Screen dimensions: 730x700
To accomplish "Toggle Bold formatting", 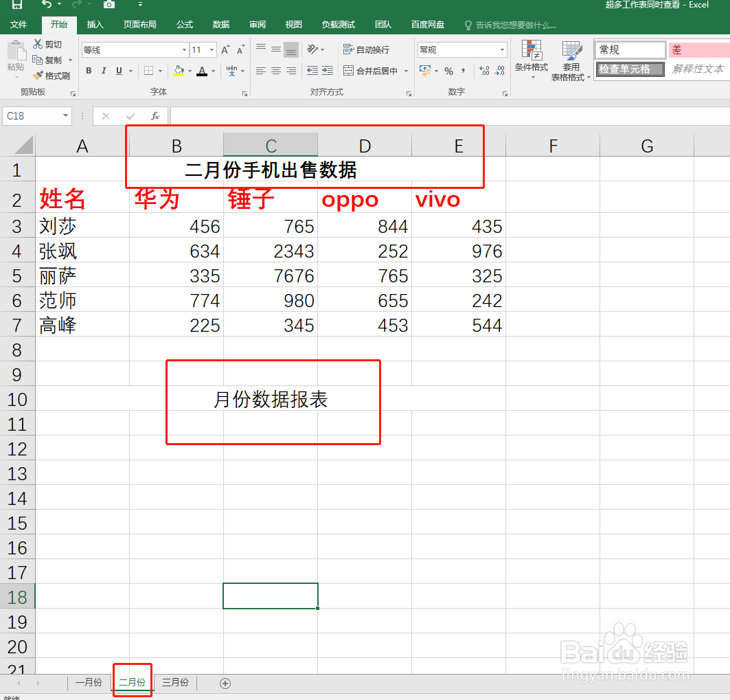I will [x=89, y=71].
